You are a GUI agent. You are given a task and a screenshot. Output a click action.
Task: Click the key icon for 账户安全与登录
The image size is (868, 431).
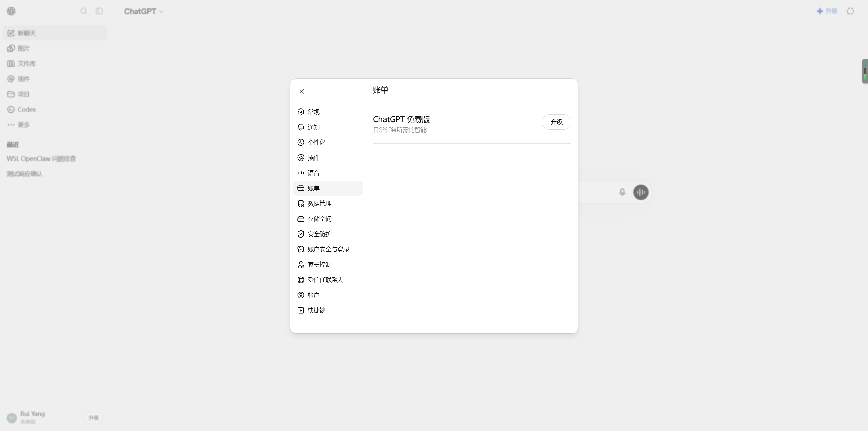point(301,249)
